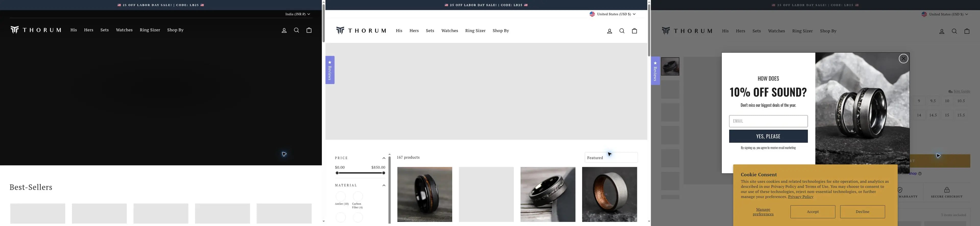Click search icon in right product window

pos(954,31)
